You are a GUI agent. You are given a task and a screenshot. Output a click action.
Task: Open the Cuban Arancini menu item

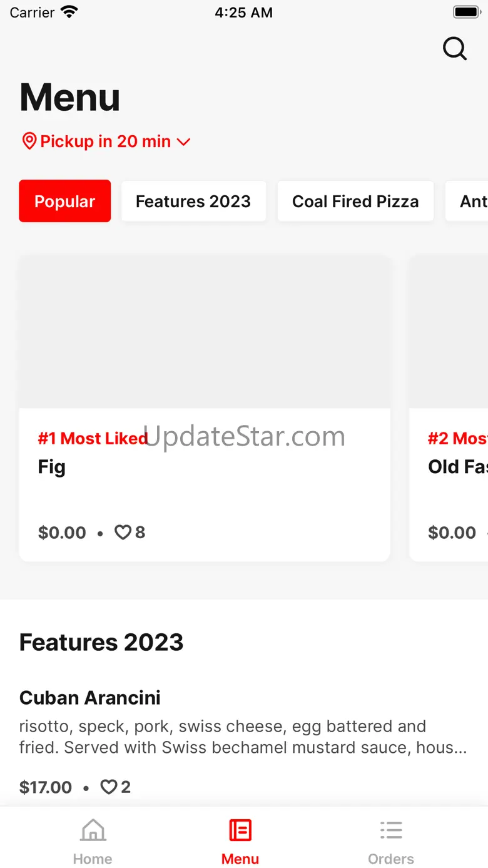244,742
